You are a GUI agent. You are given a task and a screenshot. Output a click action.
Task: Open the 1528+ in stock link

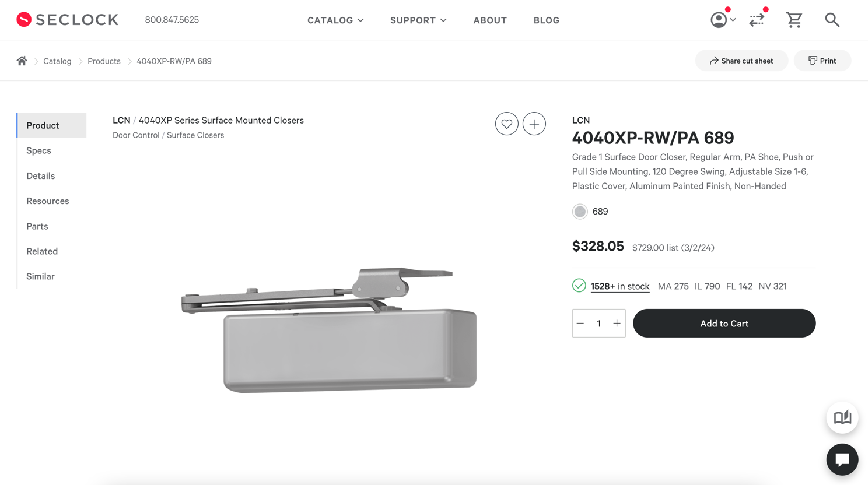pyautogui.click(x=619, y=286)
